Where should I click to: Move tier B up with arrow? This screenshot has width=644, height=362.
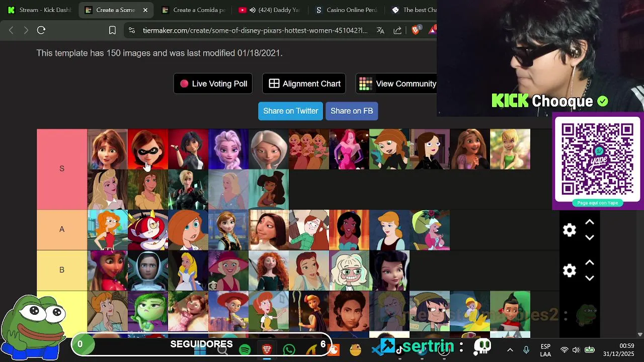coord(590,263)
